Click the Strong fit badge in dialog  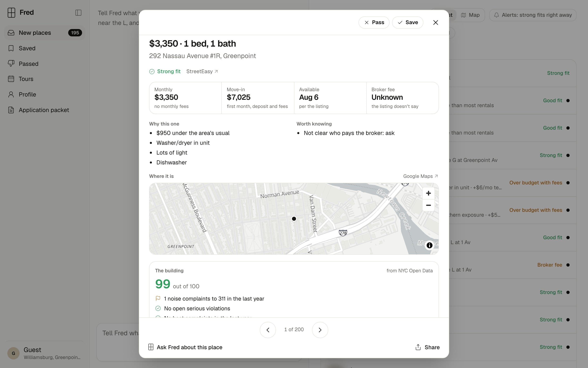click(165, 71)
